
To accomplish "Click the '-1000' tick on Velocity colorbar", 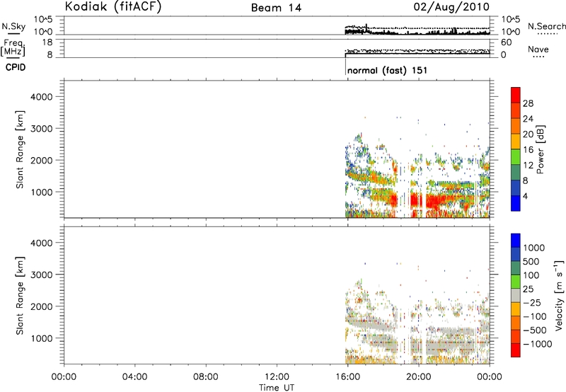I will 537,344.
